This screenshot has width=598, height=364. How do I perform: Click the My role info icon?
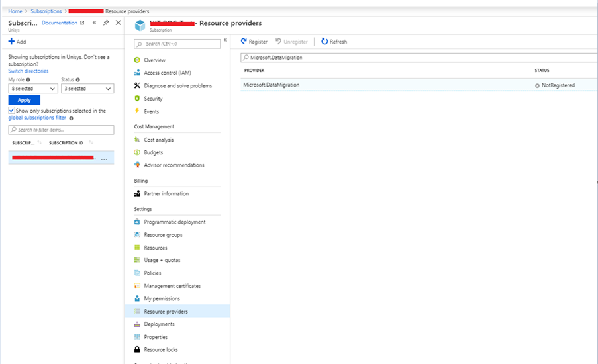click(x=28, y=79)
